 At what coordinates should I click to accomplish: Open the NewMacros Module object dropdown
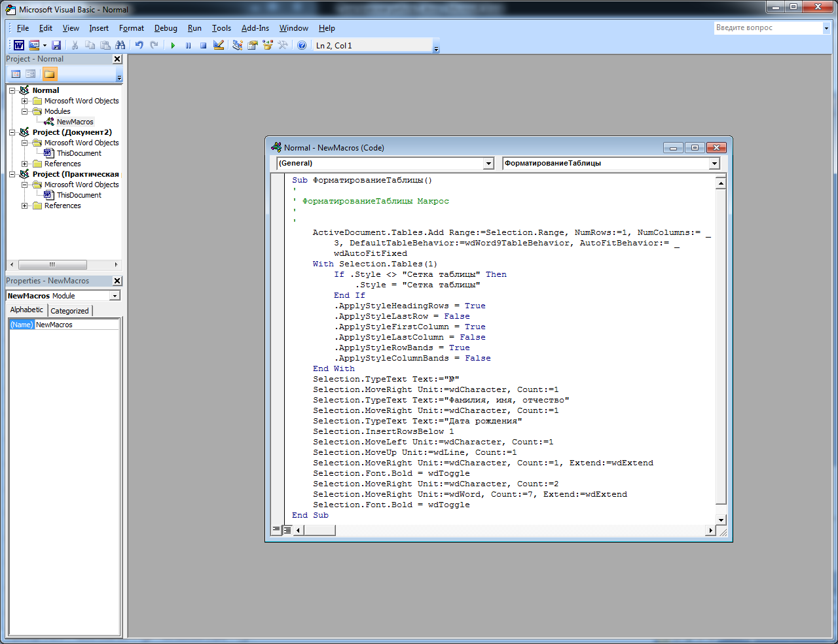point(115,296)
